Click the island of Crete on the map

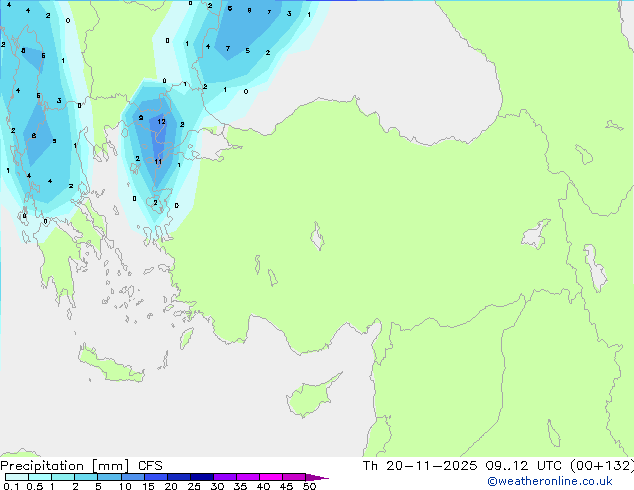click(x=111, y=364)
